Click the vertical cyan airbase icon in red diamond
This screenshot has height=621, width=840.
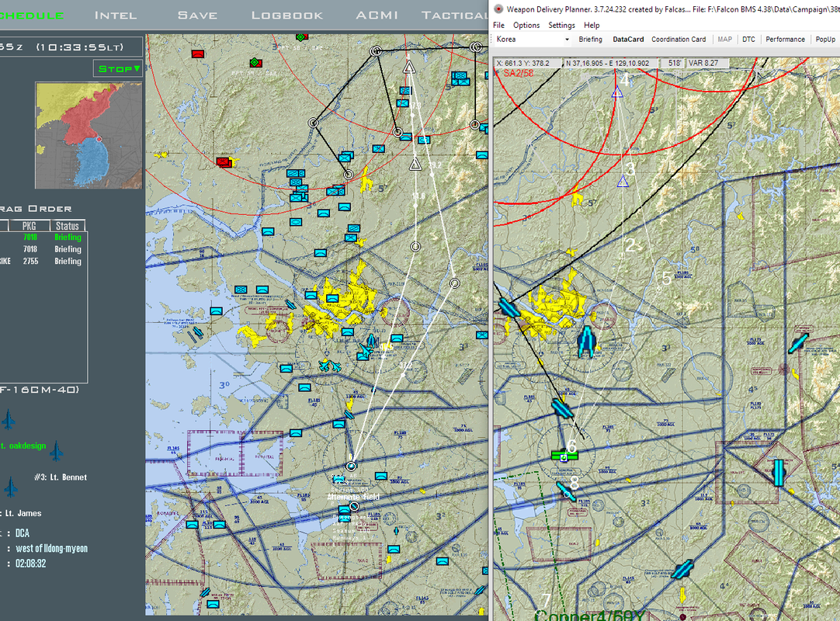click(x=779, y=473)
